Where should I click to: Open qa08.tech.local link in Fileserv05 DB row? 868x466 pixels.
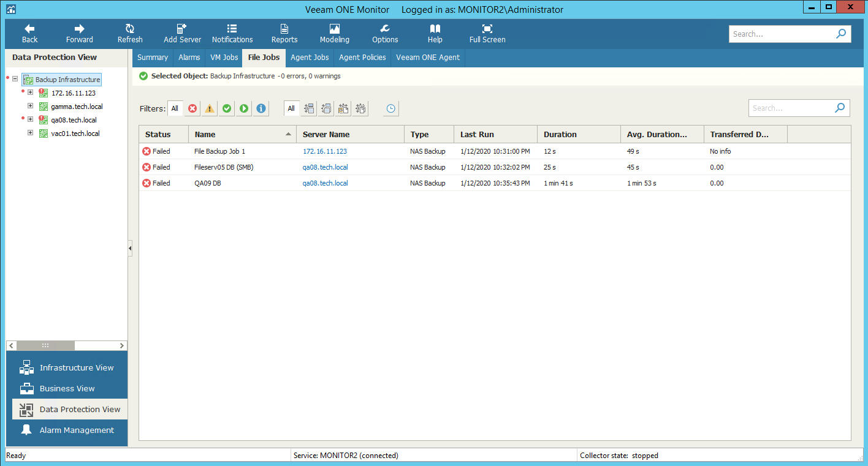click(325, 167)
